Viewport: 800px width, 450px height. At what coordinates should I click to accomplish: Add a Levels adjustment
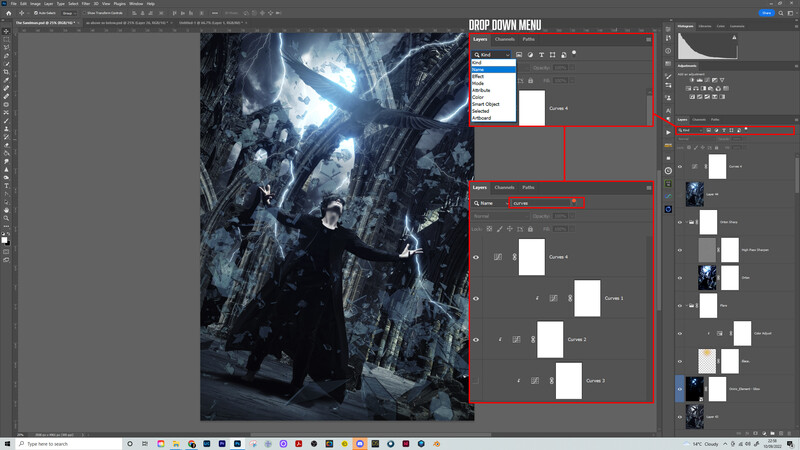click(699, 80)
